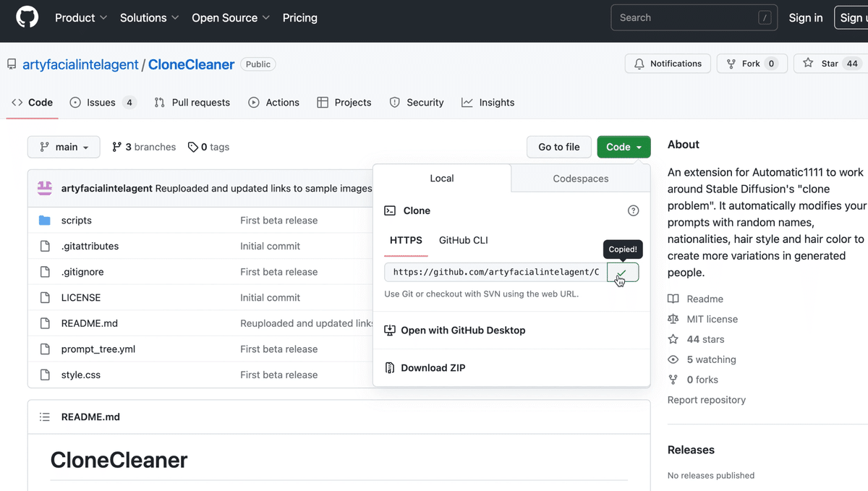Open the Issues tab
Screen dimensions: 868x491
(x=101, y=103)
